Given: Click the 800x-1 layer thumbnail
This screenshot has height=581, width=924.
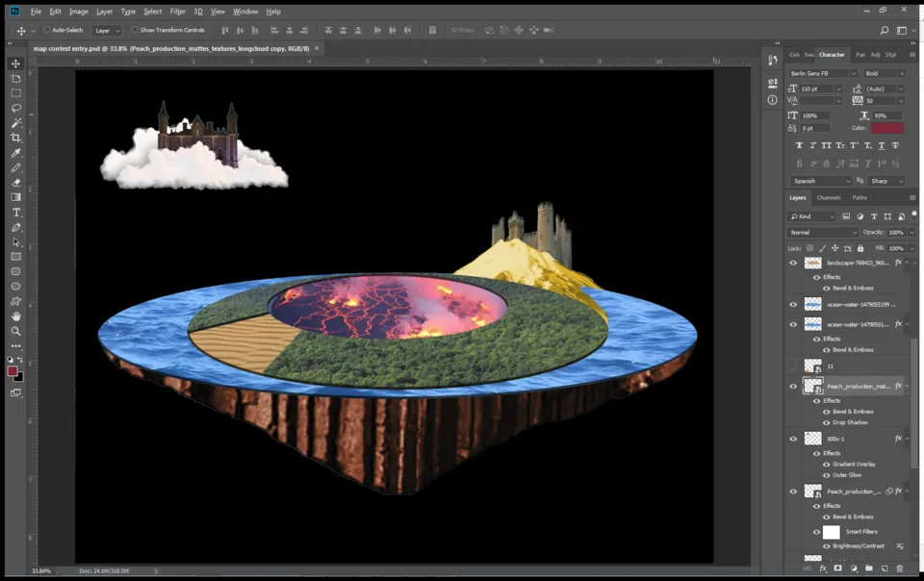Looking at the screenshot, I should pos(813,439).
